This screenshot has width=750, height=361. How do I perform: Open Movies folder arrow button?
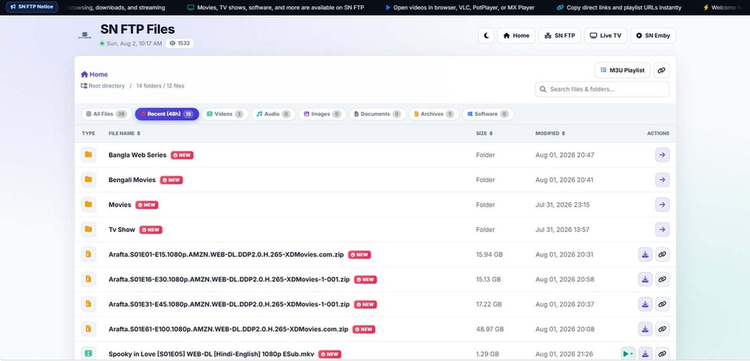point(662,205)
